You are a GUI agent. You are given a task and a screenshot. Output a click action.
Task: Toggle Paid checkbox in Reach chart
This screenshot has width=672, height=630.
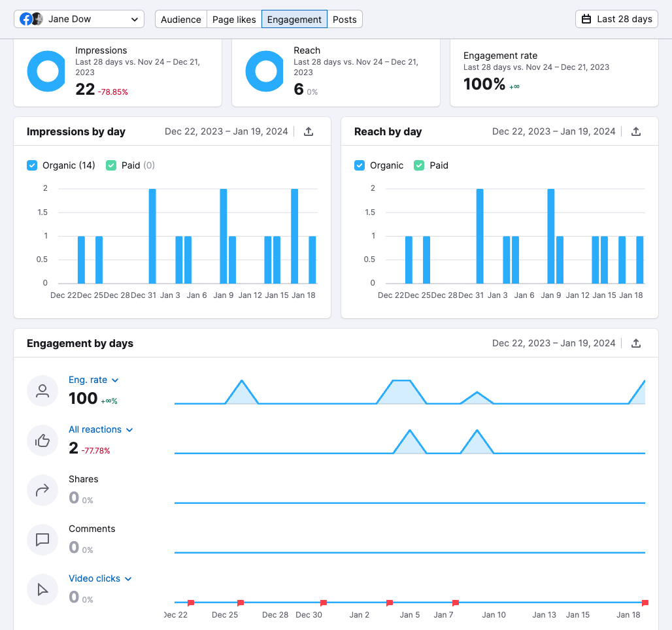(419, 165)
